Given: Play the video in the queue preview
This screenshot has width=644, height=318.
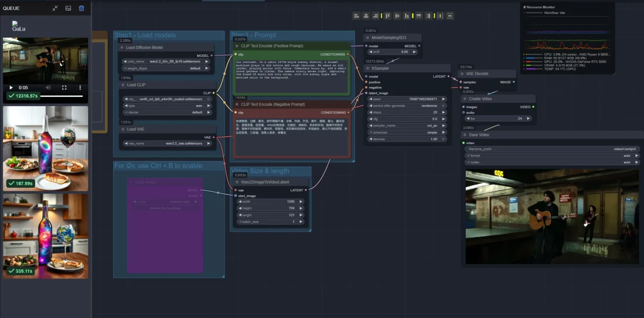Looking at the screenshot, I should coord(11,87).
